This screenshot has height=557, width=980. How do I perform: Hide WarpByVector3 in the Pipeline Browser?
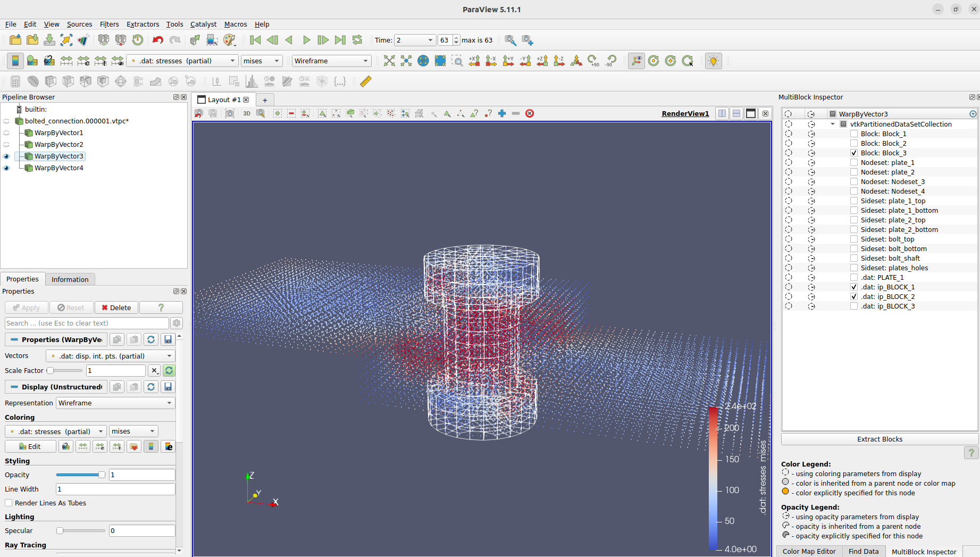(x=6, y=156)
